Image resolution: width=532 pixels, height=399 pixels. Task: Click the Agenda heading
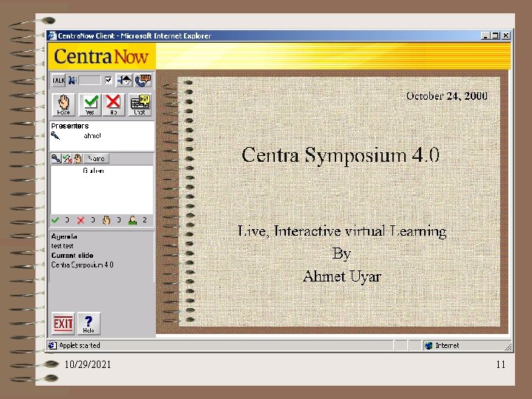coord(64,236)
